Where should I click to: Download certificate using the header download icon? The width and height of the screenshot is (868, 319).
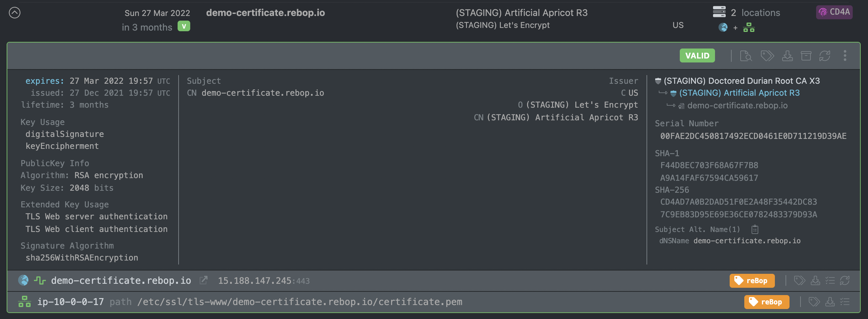point(787,55)
